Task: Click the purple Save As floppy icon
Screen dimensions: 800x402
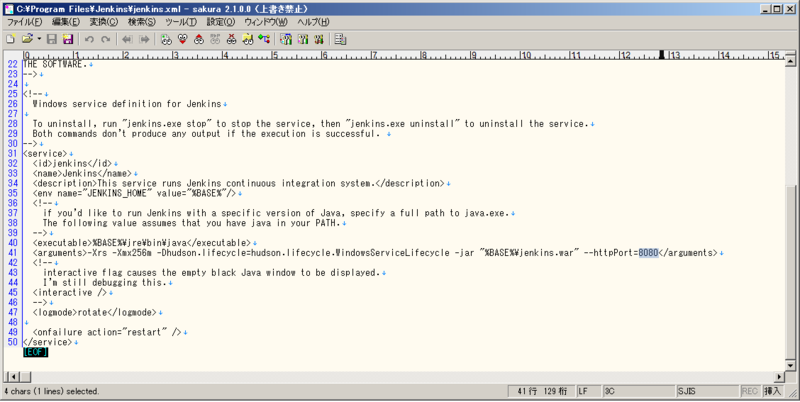Action: click(x=68, y=39)
